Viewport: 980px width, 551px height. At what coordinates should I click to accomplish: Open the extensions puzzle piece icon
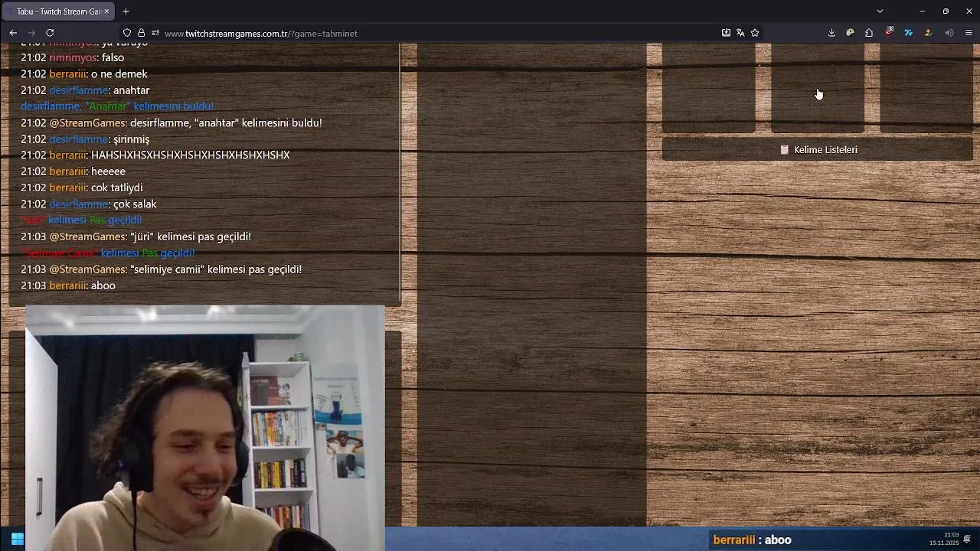869,33
